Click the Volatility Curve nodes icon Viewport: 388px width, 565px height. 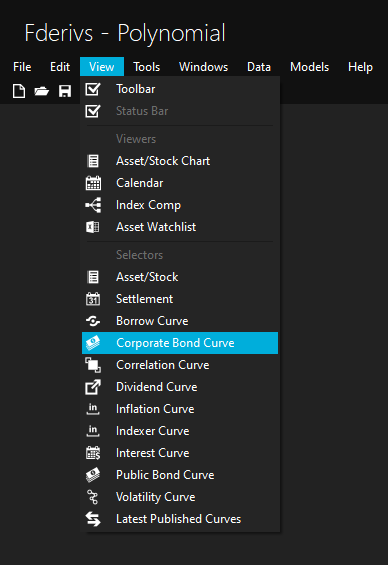click(x=93, y=497)
